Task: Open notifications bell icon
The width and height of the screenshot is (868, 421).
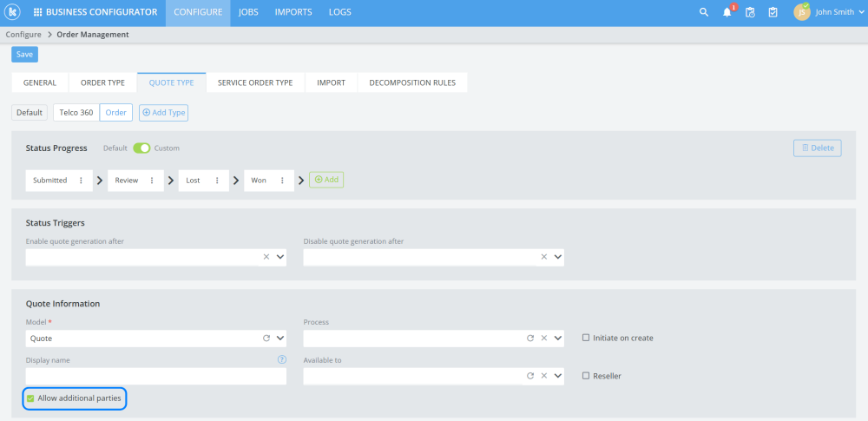Action: [727, 12]
